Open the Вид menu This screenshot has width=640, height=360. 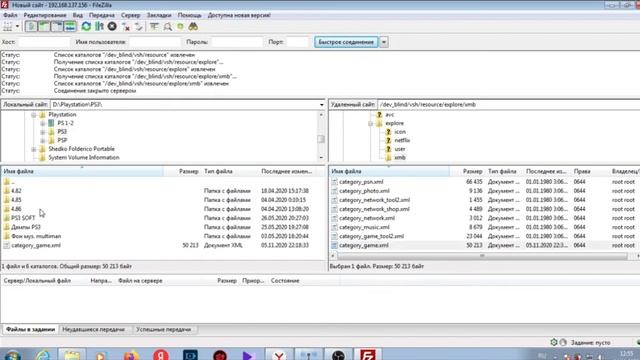click(78, 15)
